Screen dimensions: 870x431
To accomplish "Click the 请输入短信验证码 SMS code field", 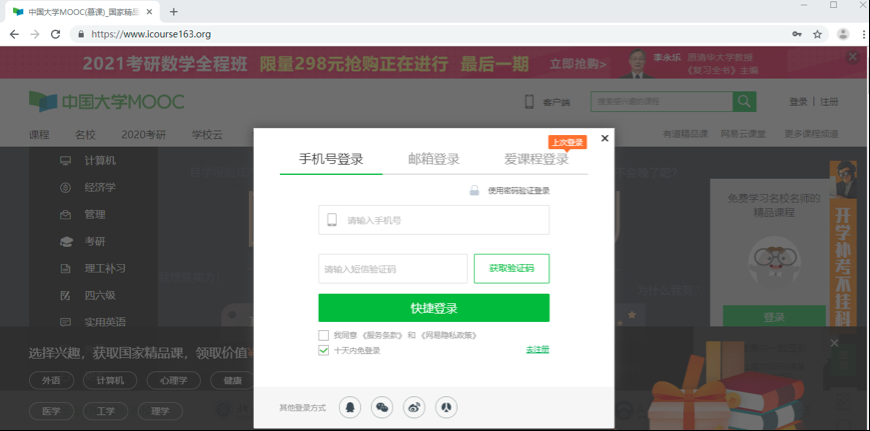I will (x=392, y=268).
